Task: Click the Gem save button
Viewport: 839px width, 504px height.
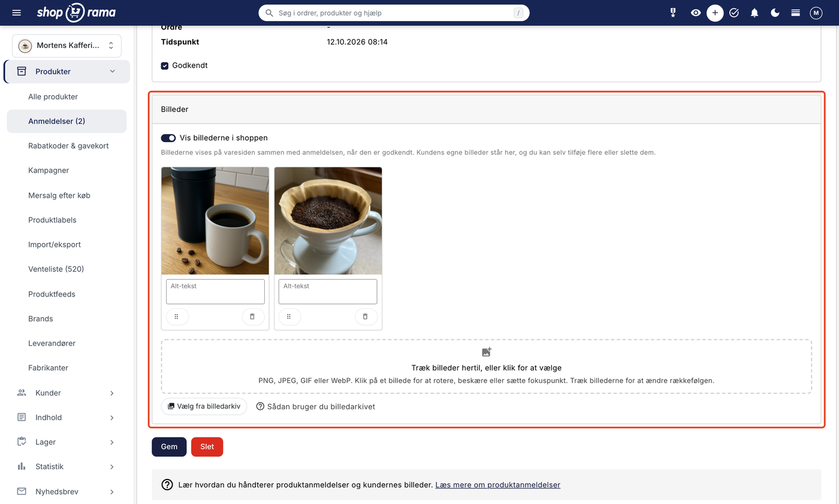Action: 169,446
